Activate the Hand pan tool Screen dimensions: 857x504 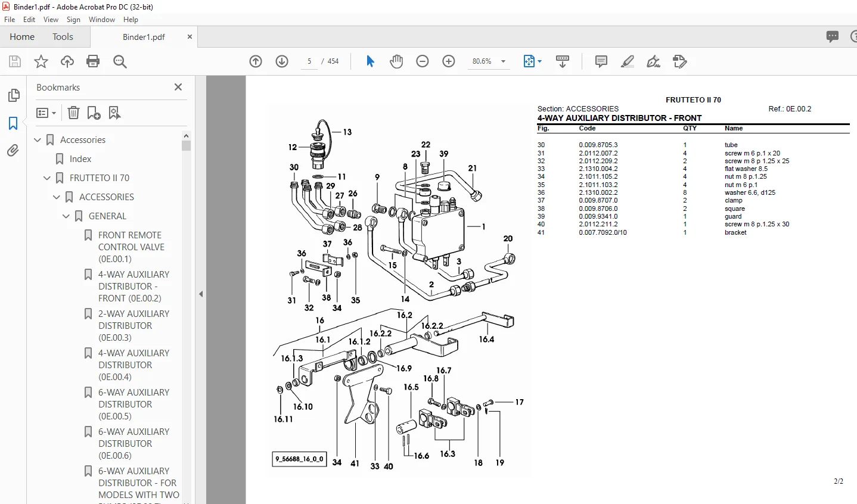pos(396,61)
